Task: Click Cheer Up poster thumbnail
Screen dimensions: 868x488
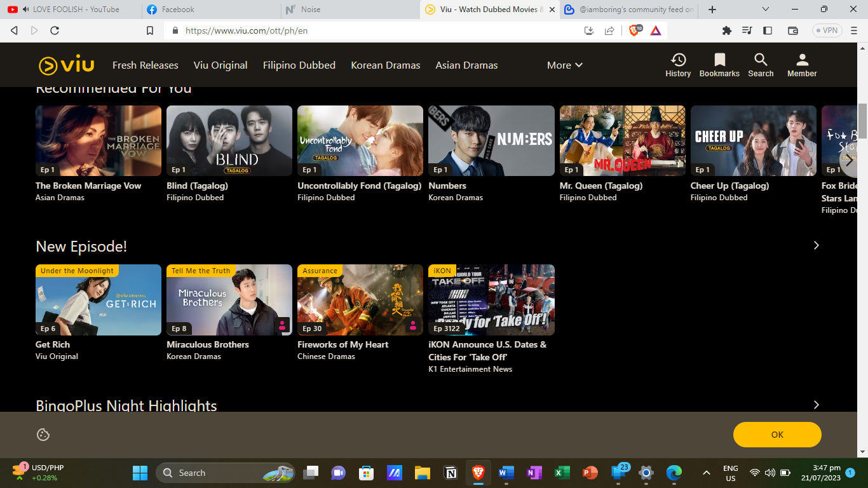Action: pyautogui.click(x=754, y=140)
